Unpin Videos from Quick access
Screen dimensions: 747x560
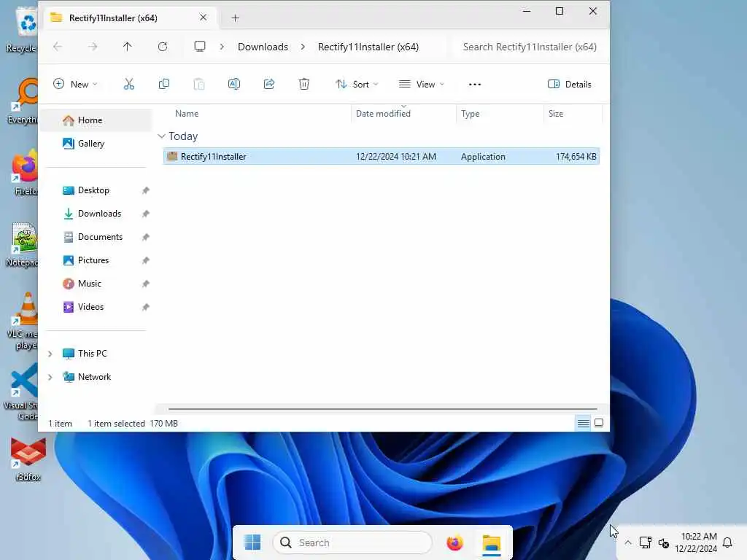pos(146,307)
